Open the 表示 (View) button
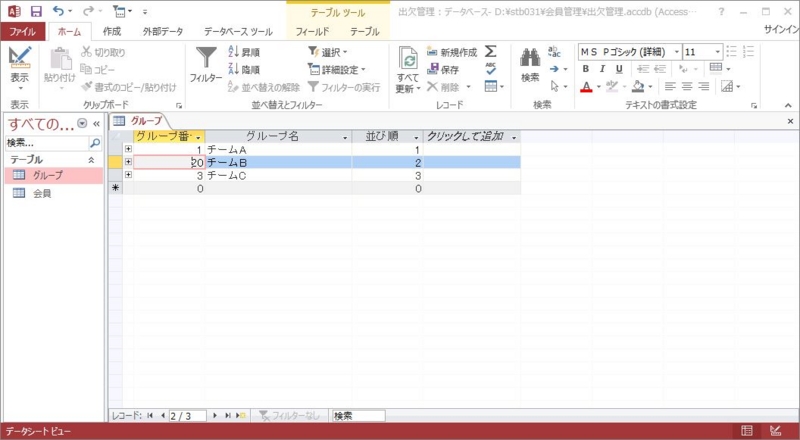The width and height of the screenshot is (800, 440). pyautogui.click(x=20, y=70)
